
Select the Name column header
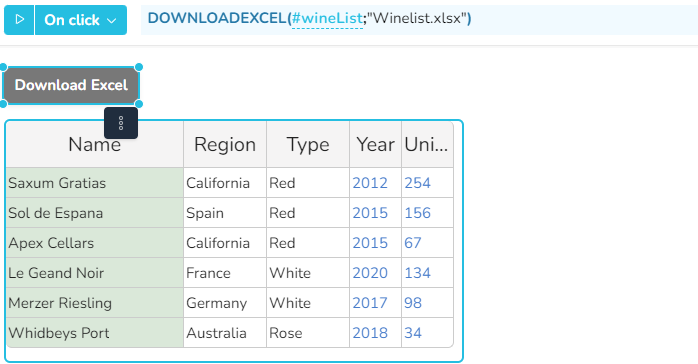(94, 145)
